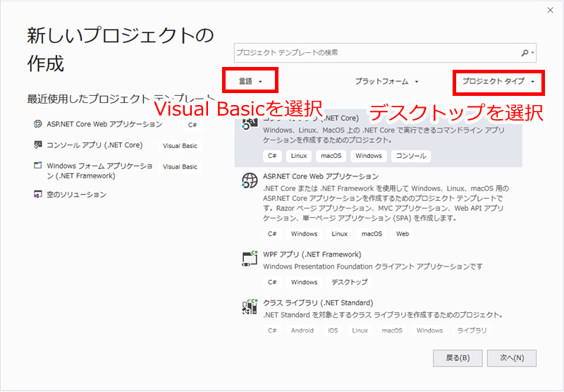This screenshot has height=392, width=564.
Task: Click the ライブラリ tag on Class Library template
Action: point(472,330)
